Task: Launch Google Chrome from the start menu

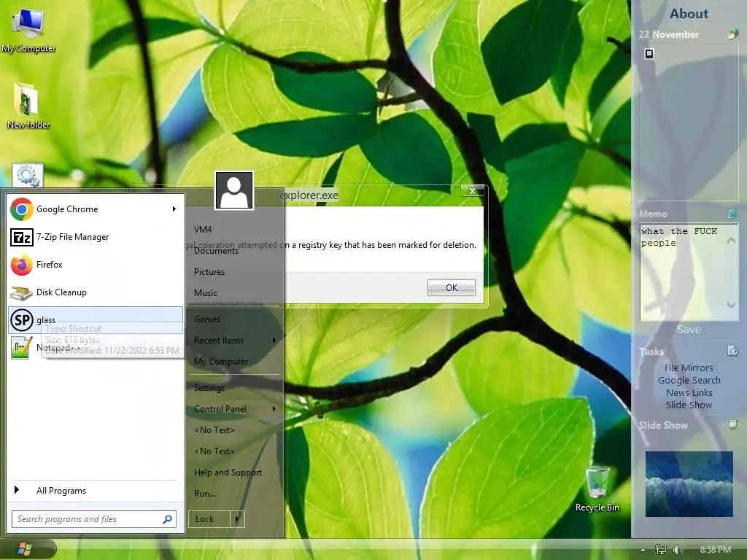Action: pyautogui.click(x=96, y=209)
